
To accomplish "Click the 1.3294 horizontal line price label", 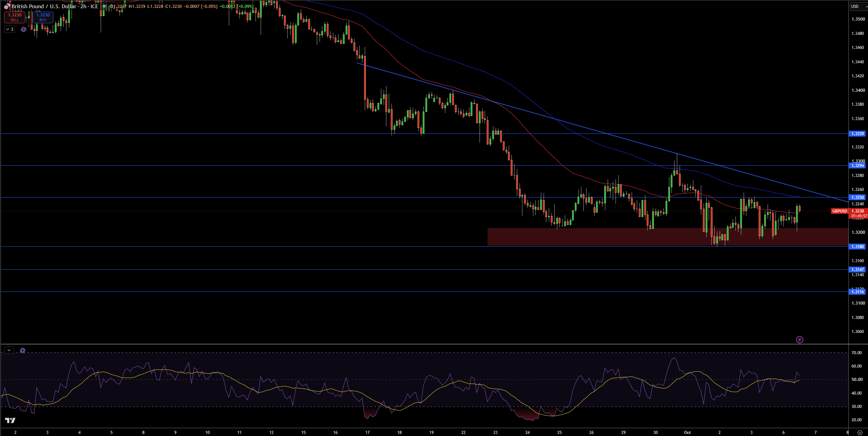I will (x=858, y=166).
